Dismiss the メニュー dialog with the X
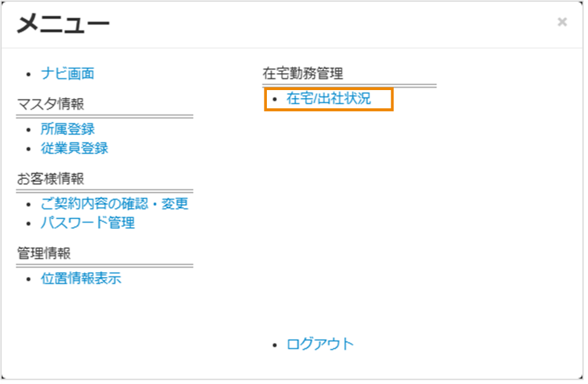The width and height of the screenshot is (588, 384). (561, 22)
